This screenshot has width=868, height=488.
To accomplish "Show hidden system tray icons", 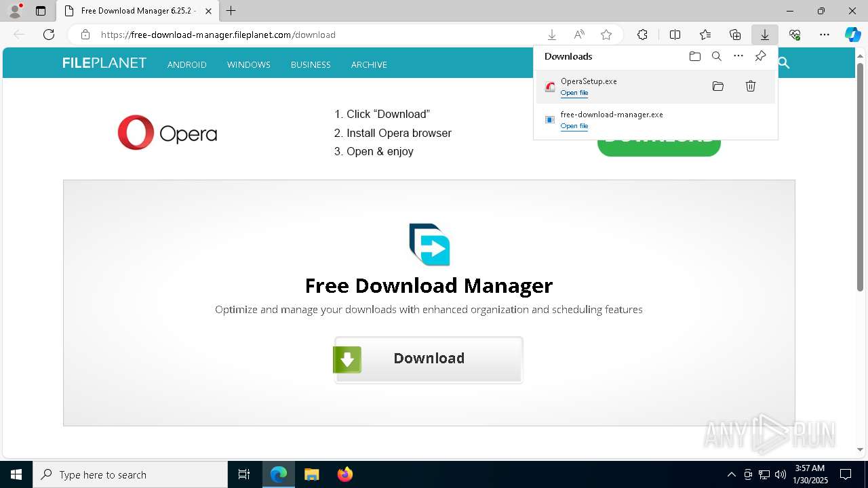I will point(731,474).
